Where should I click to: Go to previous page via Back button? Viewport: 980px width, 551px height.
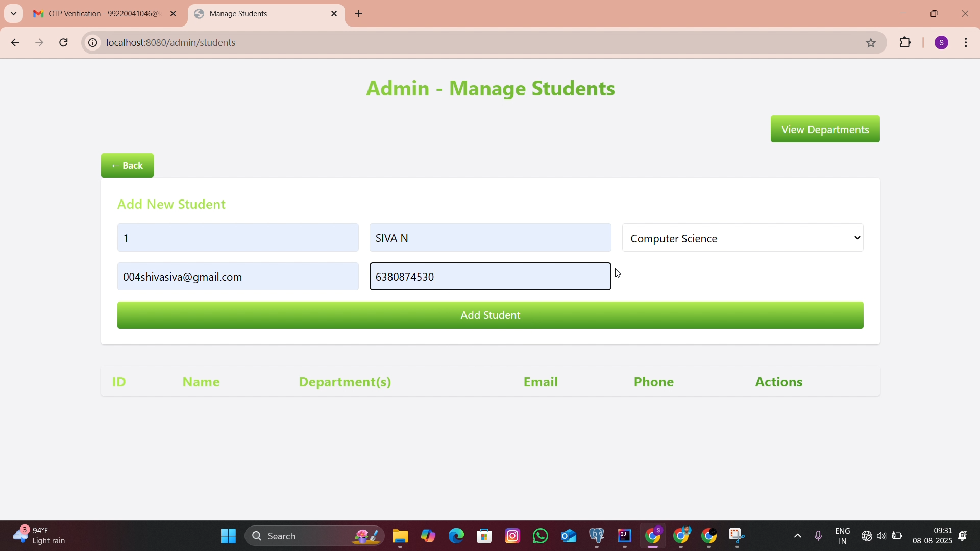point(128,166)
